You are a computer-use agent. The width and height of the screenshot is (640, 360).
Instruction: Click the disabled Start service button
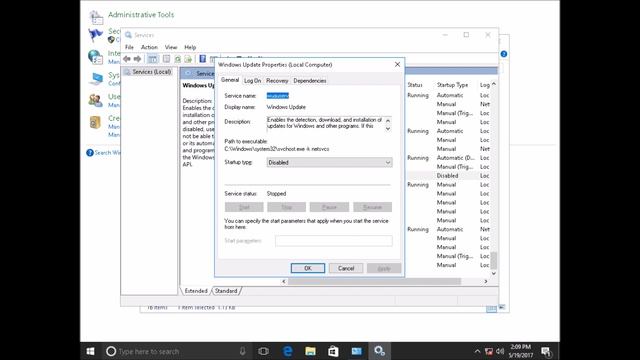(244, 207)
